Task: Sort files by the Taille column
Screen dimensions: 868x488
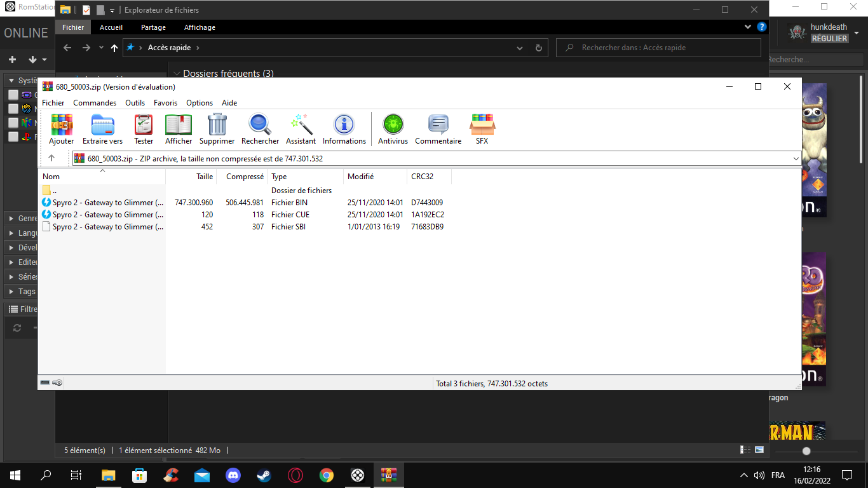Action: pos(191,177)
